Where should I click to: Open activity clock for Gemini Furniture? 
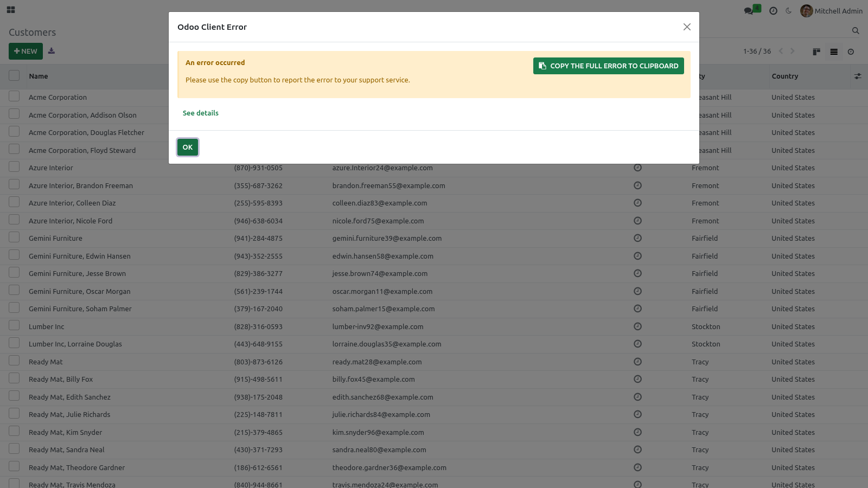click(638, 238)
